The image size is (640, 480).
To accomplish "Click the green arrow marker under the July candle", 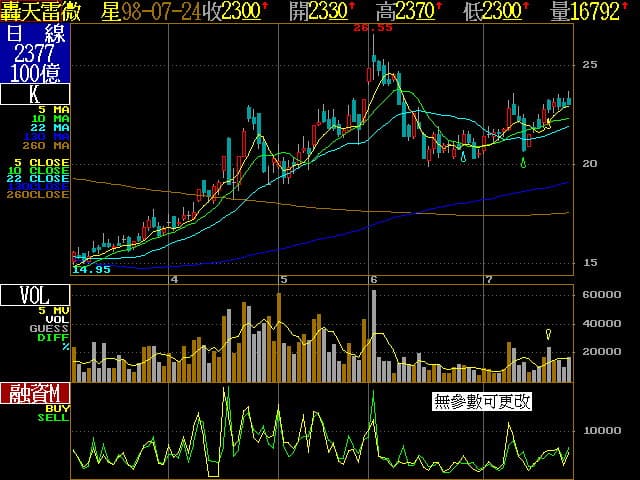I will [x=525, y=161].
